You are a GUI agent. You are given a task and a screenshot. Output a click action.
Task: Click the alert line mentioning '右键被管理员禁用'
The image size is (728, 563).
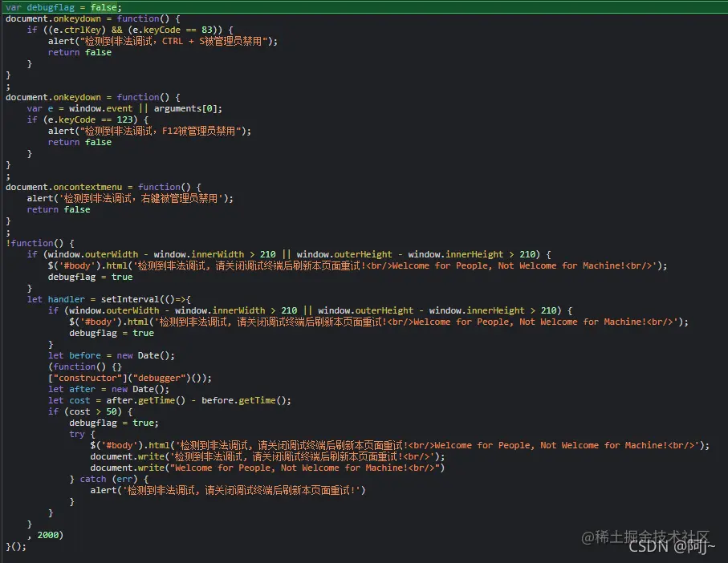click(130, 198)
